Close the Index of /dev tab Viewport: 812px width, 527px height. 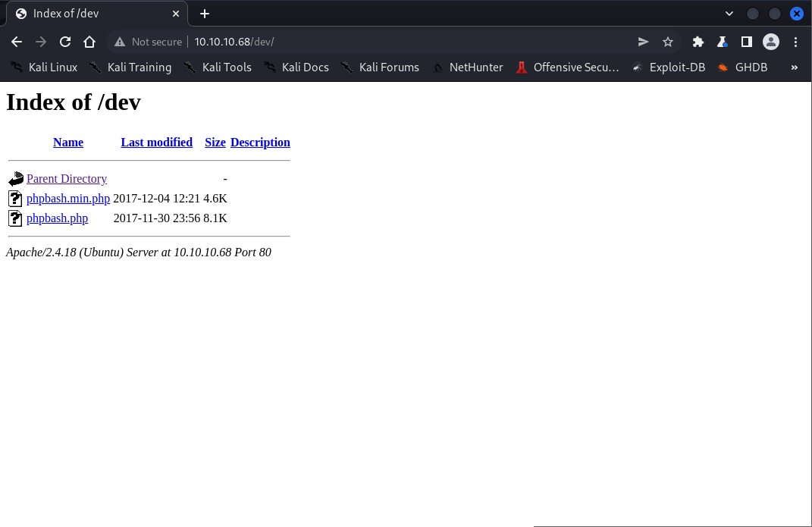176,14
